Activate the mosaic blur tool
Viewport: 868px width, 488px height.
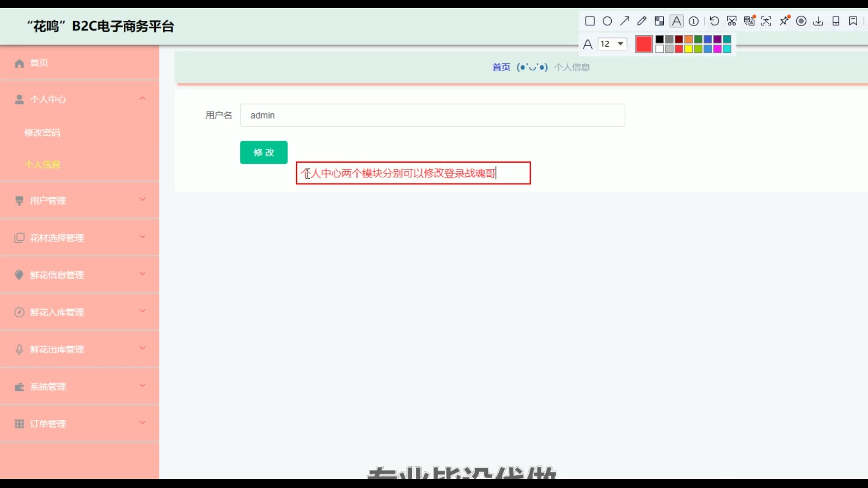pos(659,21)
